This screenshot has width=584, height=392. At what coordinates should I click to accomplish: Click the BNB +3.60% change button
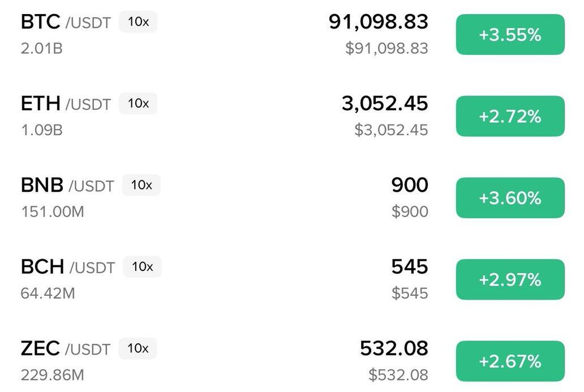click(510, 198)
